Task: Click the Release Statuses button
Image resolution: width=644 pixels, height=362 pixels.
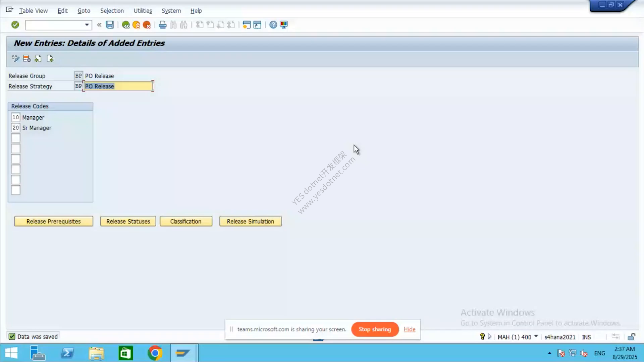Action: click(x=128, y=221)
